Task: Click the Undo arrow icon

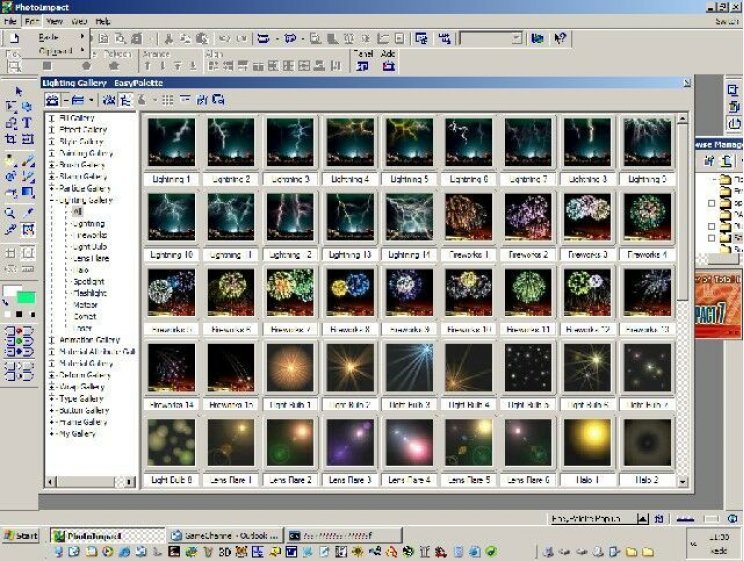Action: pos(224,38)
